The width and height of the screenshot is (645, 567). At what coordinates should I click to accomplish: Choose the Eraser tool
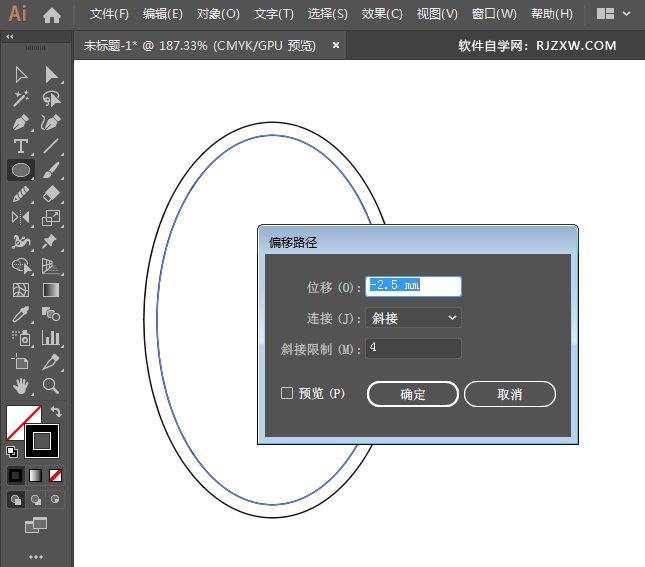[51, 194]
